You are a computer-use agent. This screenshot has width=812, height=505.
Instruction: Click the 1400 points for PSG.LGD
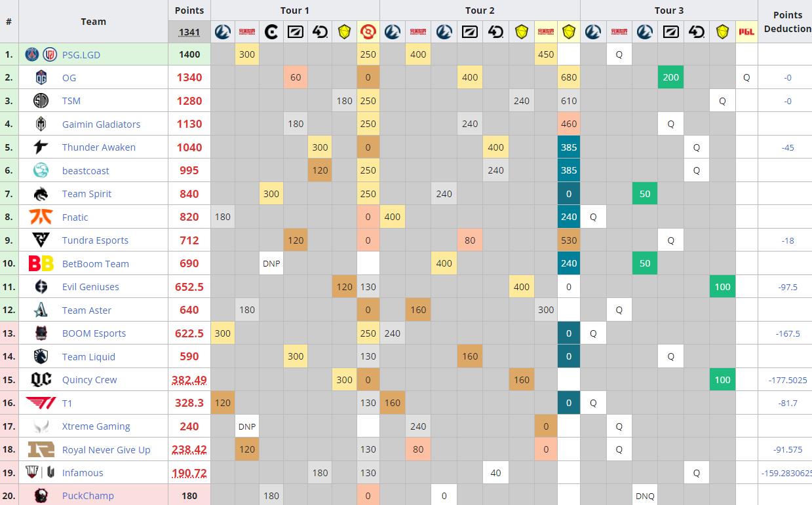189,54
